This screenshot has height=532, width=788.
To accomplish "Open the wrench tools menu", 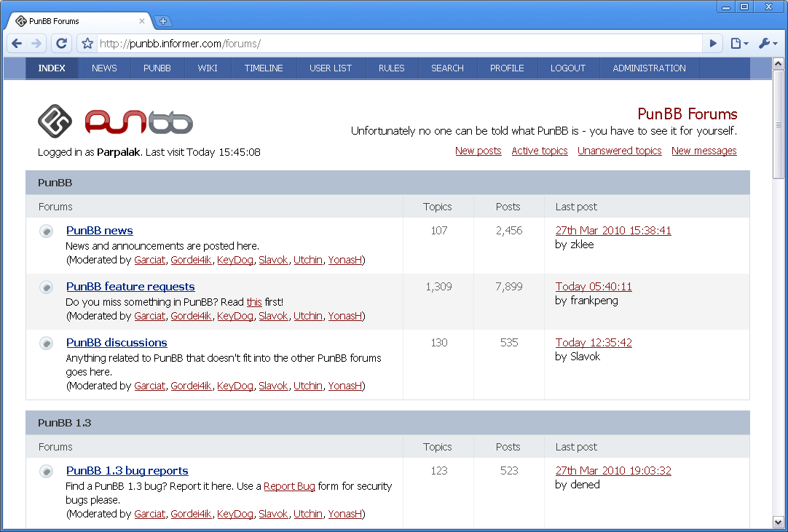I will [x=768, y=44].
